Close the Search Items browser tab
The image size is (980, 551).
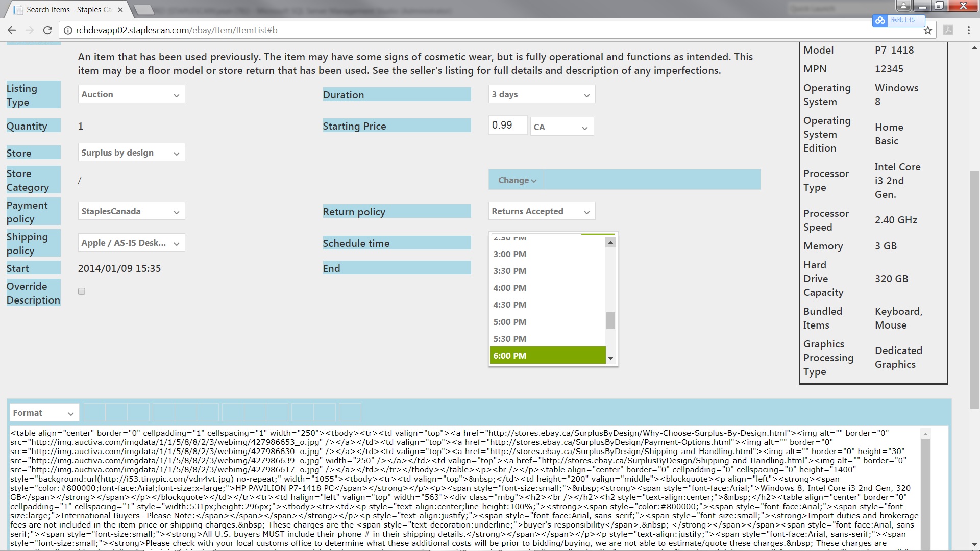click(120, 9)
